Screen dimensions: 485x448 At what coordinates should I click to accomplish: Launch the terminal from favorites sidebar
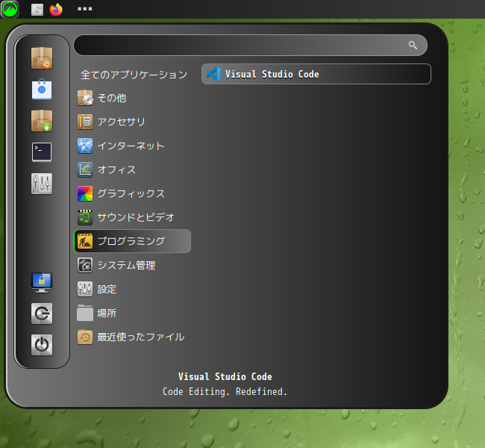[x=42, y=152]
